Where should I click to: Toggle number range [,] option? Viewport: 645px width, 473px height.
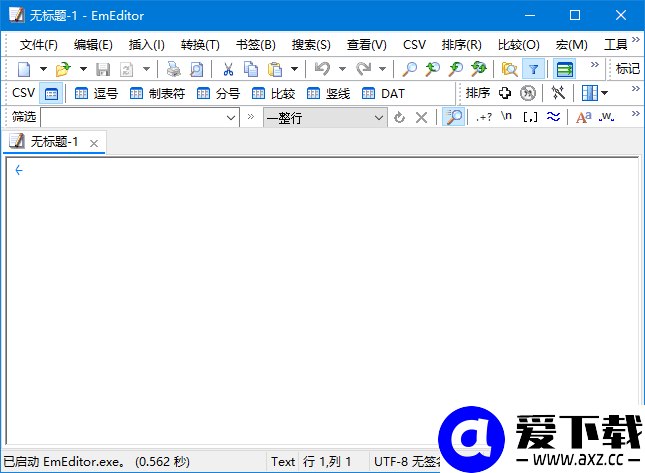tap(530, 117)
